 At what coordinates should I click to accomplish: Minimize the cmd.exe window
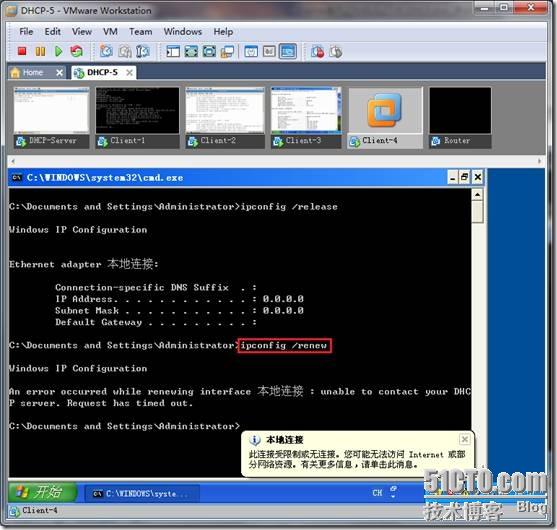[x=453, y=177]
